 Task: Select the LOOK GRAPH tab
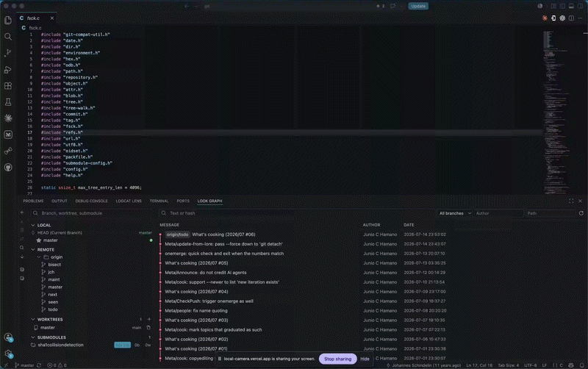click(209, 201)
